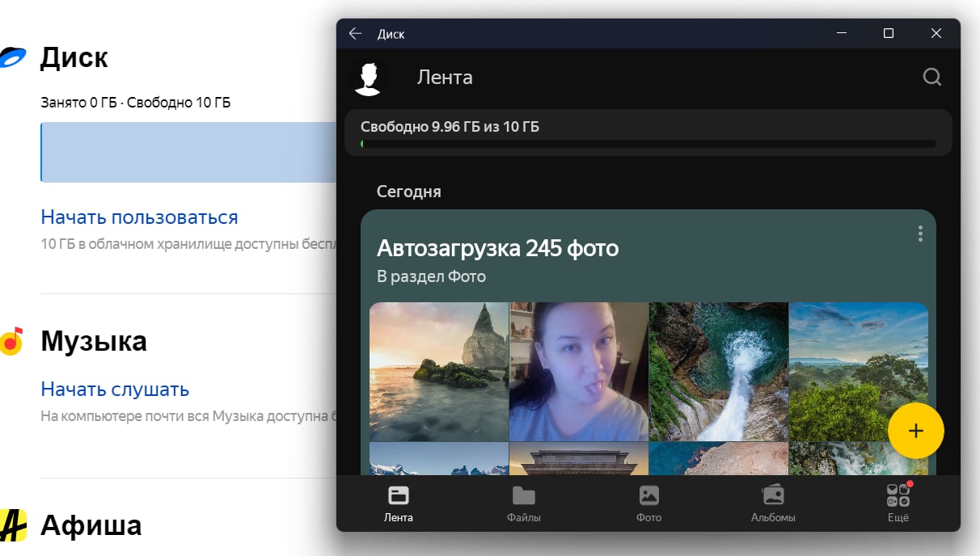Click the Начать слушать link
Viewport: 980px width, 556px height.
point(115,390)
